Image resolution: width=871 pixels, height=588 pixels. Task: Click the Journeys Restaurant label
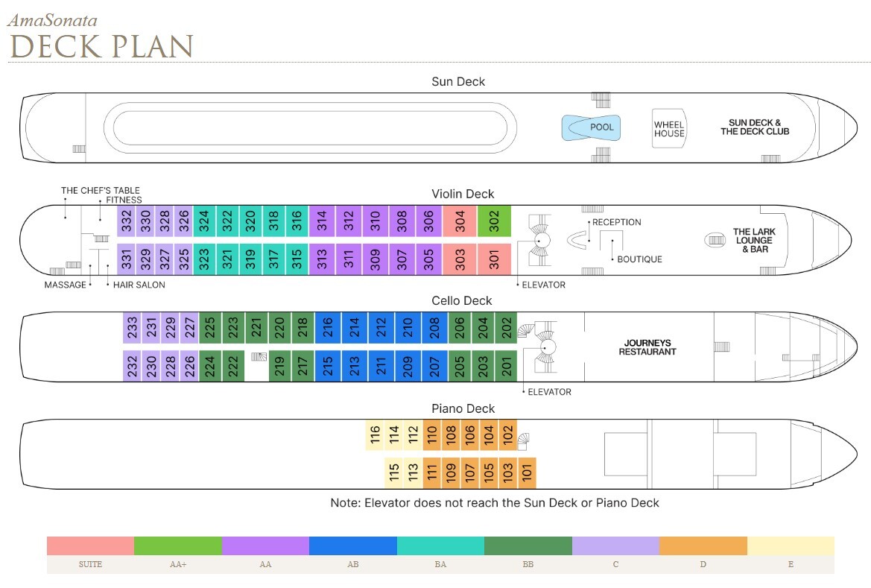tap(647, 347)
